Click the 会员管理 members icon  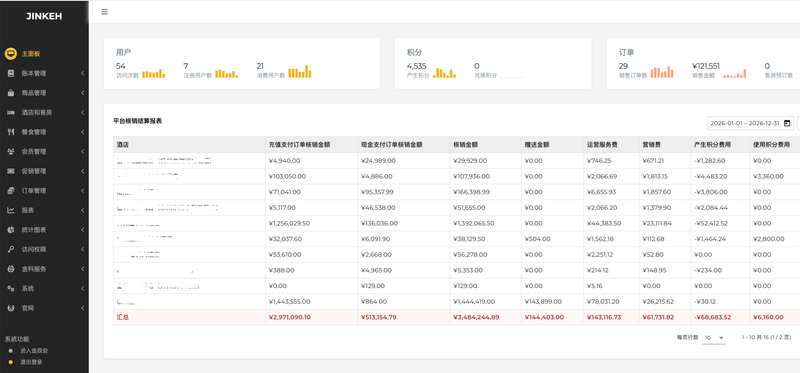pos(11,152)
